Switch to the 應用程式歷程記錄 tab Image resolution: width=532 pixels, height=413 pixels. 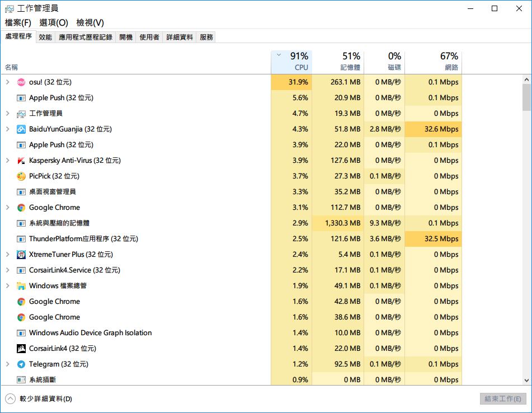86,37
